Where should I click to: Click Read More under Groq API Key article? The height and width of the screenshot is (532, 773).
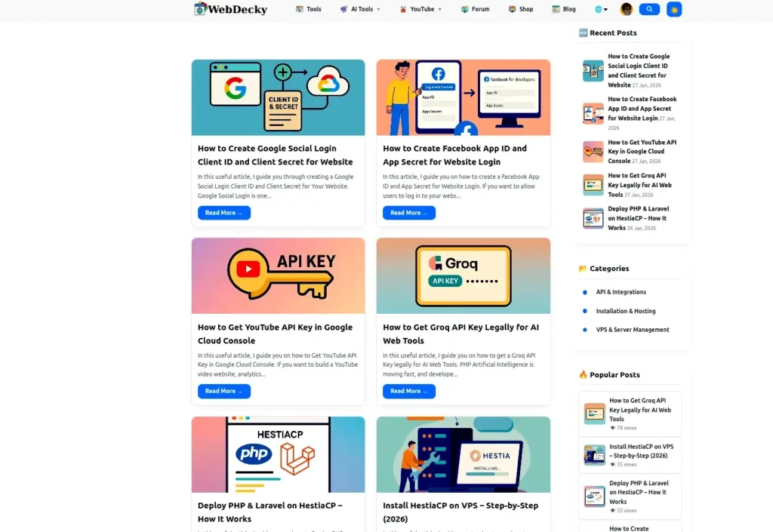point(408,391)
